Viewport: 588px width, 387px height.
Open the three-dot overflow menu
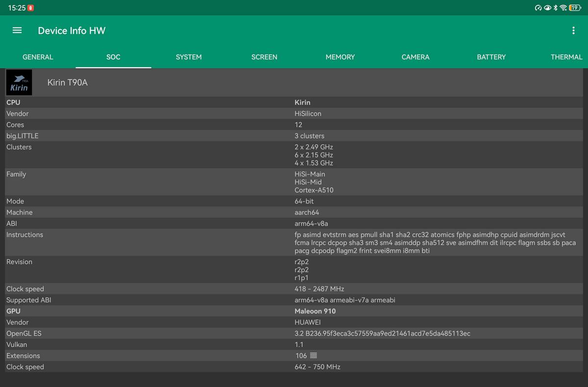[x=573, y=30]
